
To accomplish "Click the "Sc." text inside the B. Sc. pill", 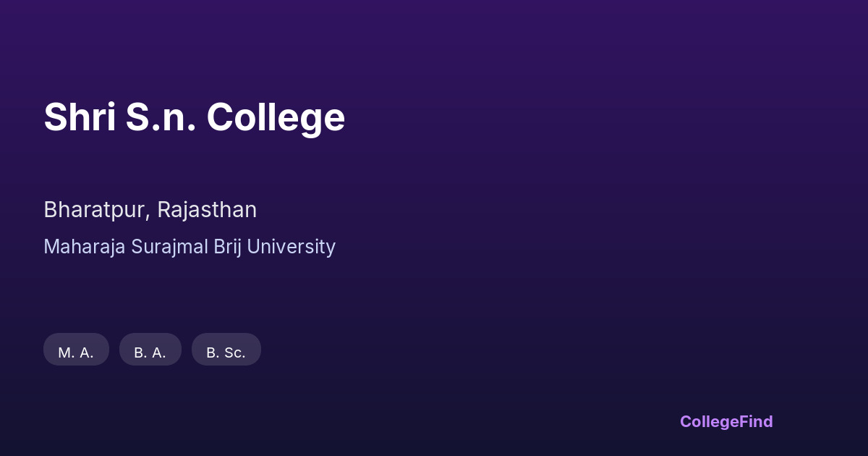I will [234, 352].
